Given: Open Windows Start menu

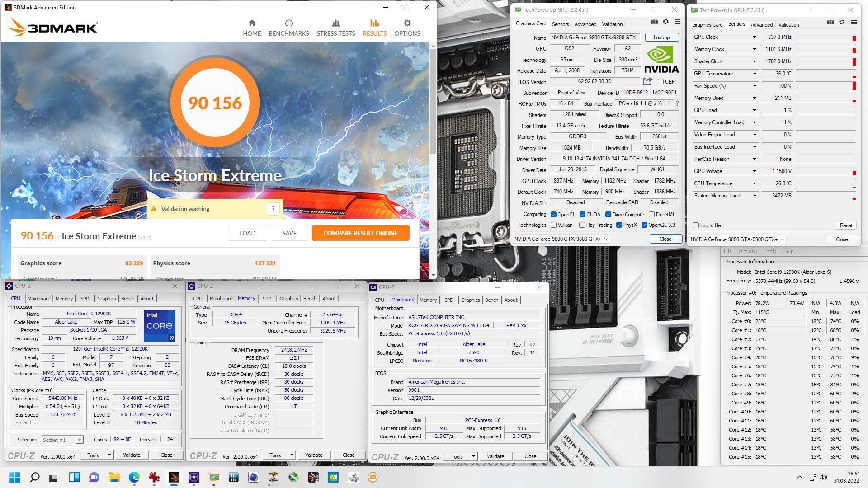Looking at the screenshot, I should pyautogui.click(x=14, y=477).
